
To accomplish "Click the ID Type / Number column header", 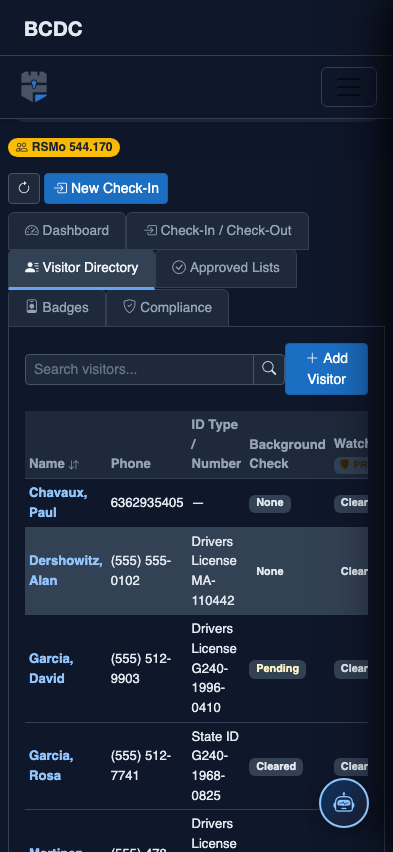I will [216, 444].
